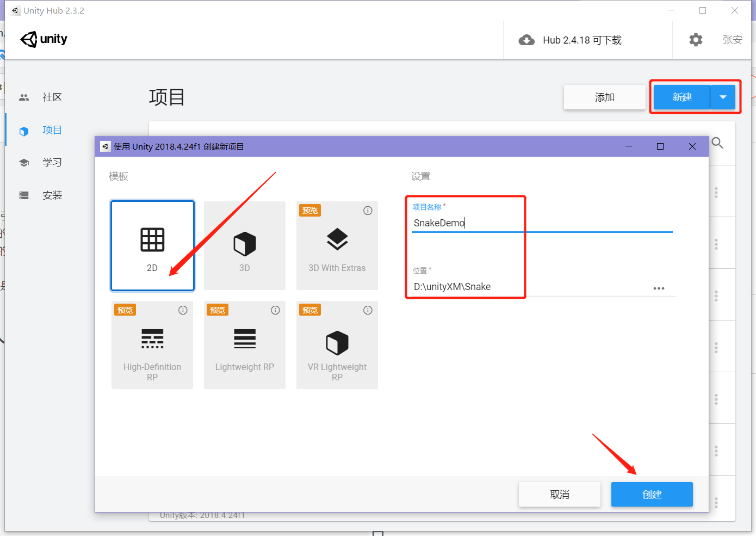Click the info icon on VR Lightweight RP template
756x536 pixels.
tap(368, 310)
